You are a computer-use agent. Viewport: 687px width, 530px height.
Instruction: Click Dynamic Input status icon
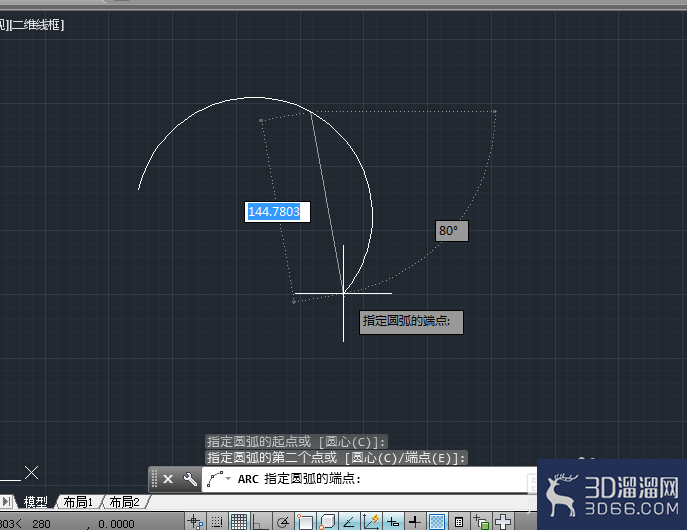tap(393, 522)
